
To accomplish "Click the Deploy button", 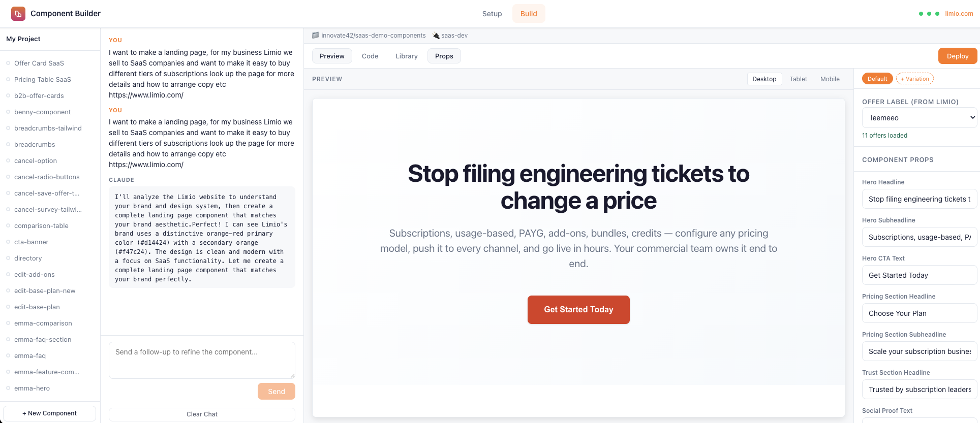I will pyautogui.click(x=957, y=56).
